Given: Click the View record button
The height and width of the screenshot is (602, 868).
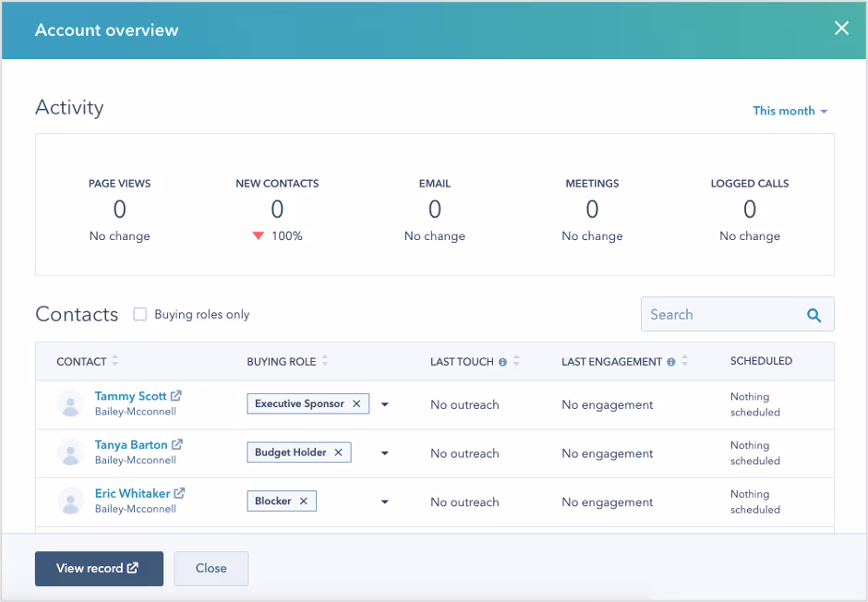Looking at the screenshot, I should 98,569.
